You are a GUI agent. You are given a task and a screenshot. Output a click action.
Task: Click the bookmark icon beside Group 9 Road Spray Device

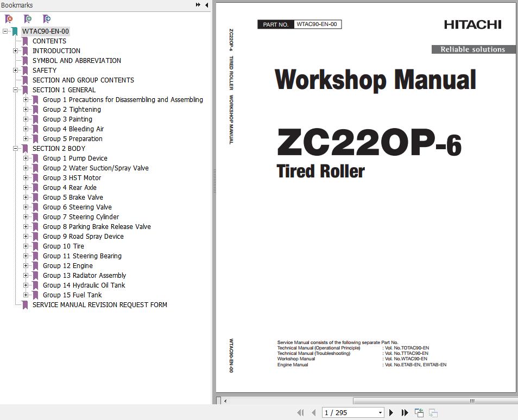click(x=36, y=237)
